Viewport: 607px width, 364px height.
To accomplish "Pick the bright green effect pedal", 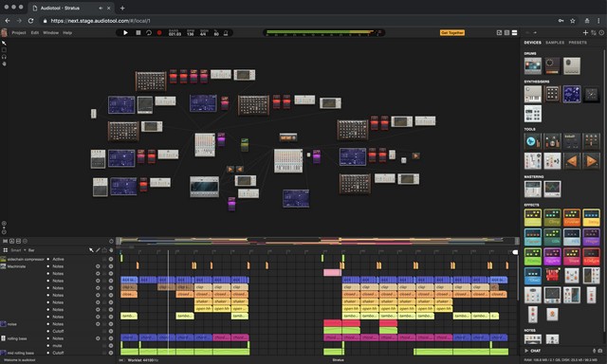I will point(533,257).
